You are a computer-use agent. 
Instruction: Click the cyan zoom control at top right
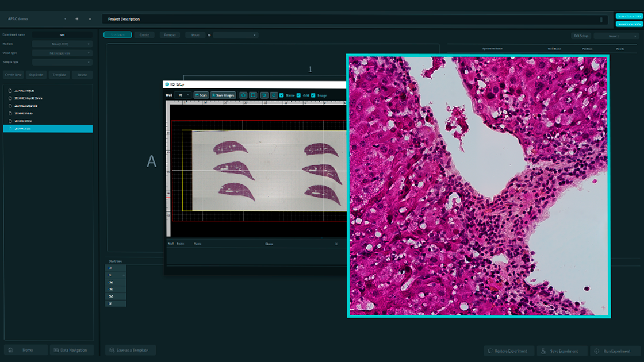(630, 16)
